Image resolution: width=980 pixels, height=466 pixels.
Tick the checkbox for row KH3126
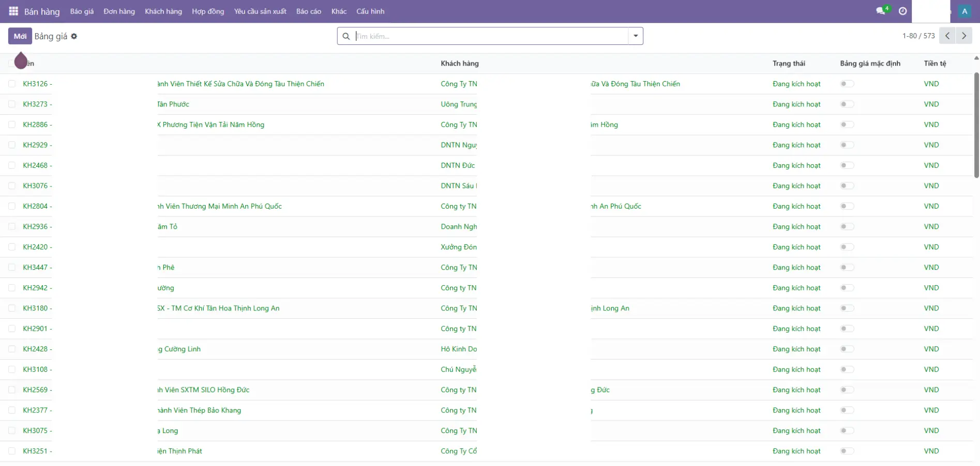point(12,84)
